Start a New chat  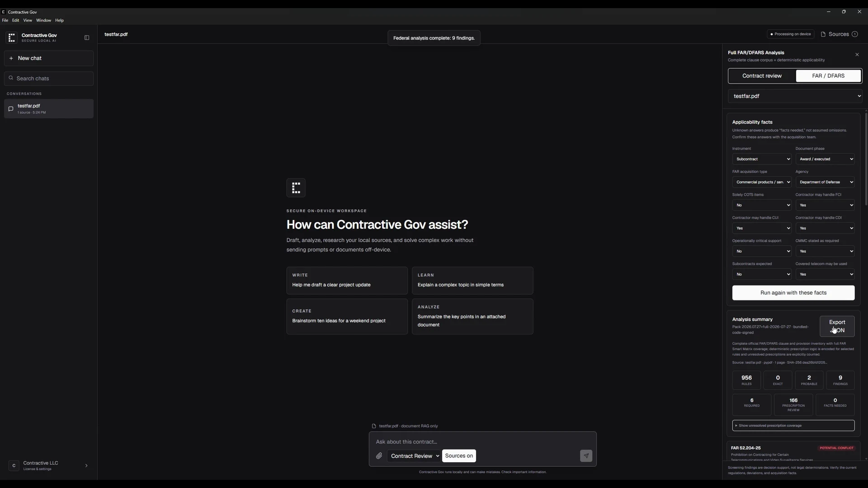click(x=49, y=58)
